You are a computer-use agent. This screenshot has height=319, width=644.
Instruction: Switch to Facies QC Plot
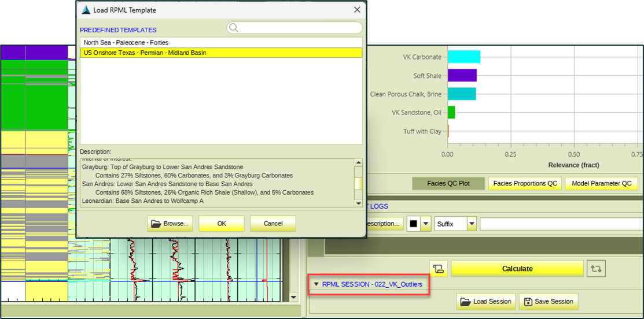tap(448, 183)
